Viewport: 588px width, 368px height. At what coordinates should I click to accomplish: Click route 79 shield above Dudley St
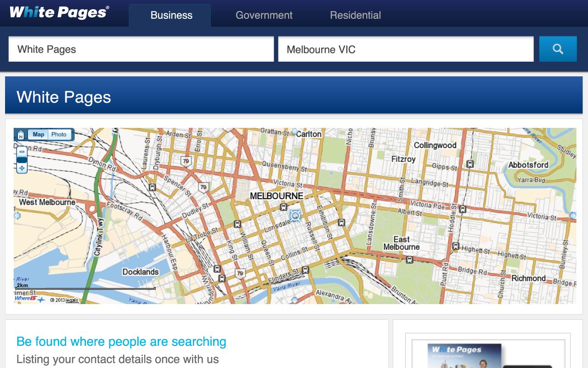[204, 187]
